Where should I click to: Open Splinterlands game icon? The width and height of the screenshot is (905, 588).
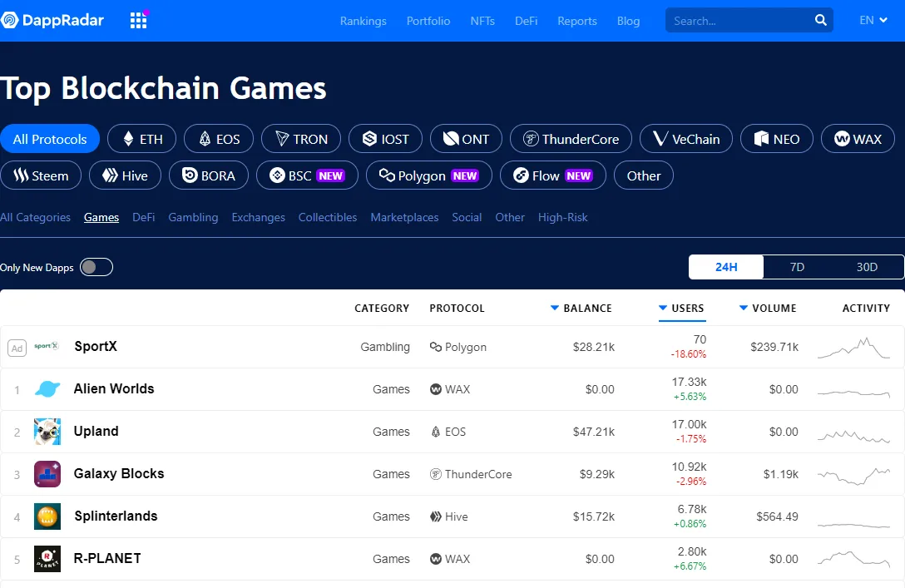[47, 516]
